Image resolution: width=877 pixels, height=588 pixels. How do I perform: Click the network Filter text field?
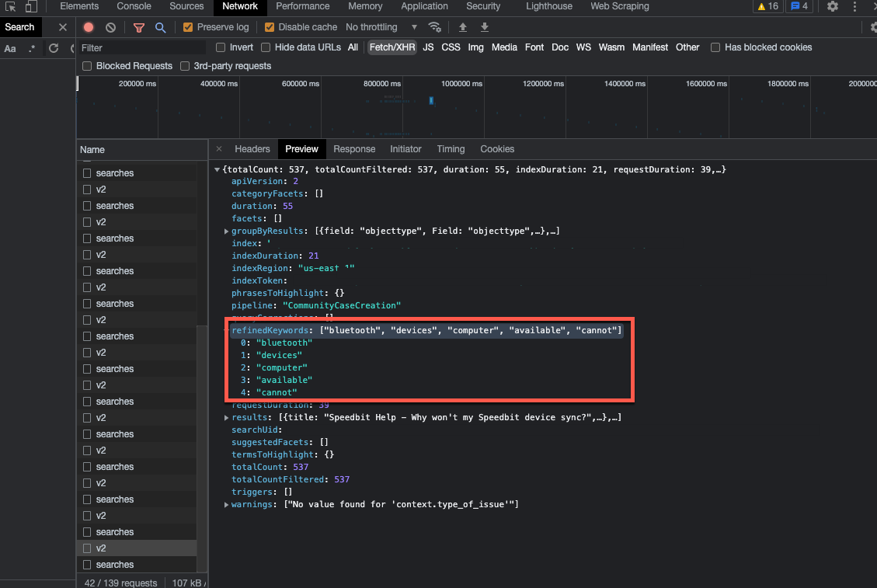click(142, 48)
